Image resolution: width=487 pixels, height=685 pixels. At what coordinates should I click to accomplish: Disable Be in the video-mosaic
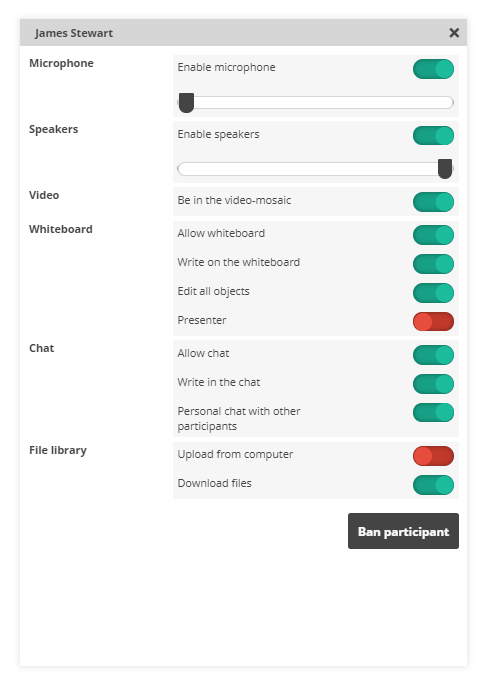[433, 202]
